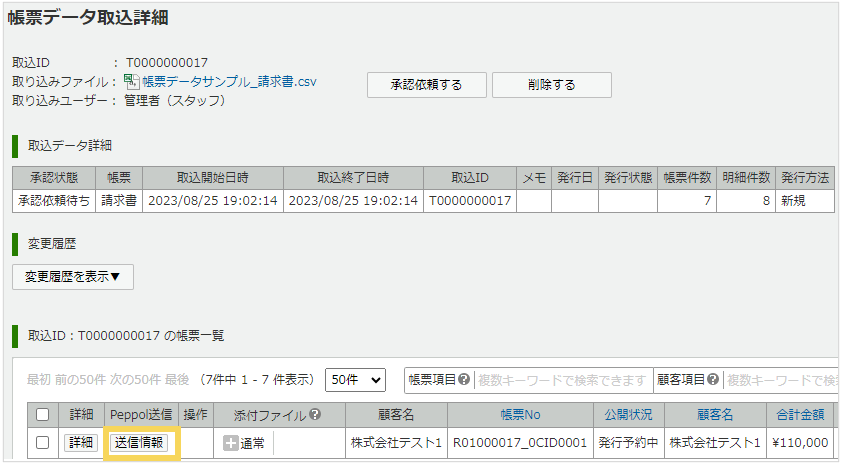The image size is (843, 466).
Task: Click the help icon next to 帳票項目
Action: (x=464, y=379)
